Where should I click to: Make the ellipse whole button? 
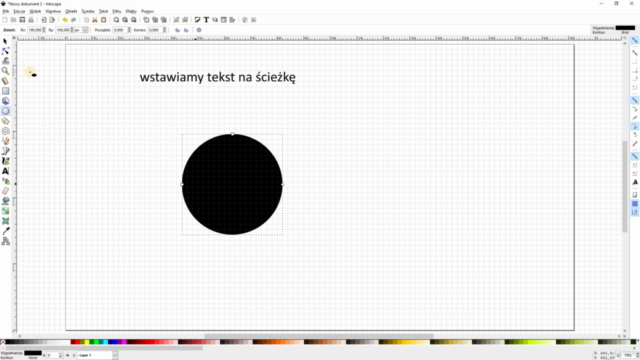pos(199,30)
